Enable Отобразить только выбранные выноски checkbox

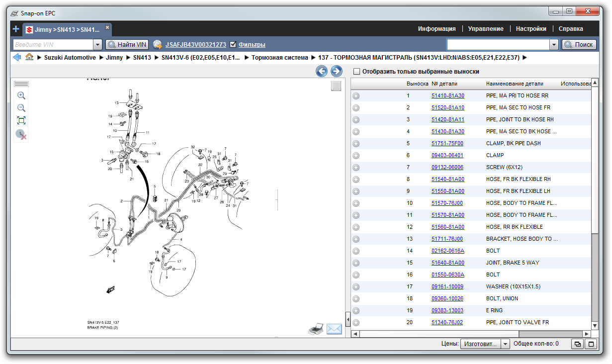356,72
